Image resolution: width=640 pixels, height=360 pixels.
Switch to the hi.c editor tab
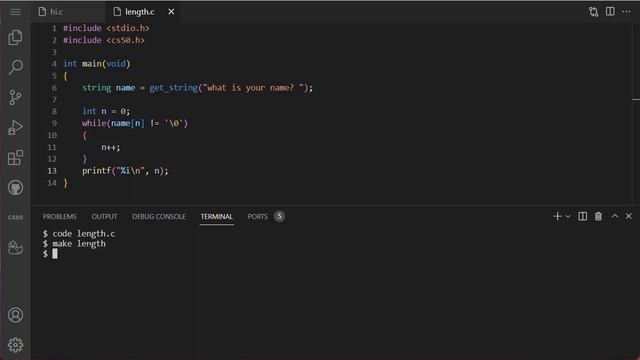click(x=56, y=12)
